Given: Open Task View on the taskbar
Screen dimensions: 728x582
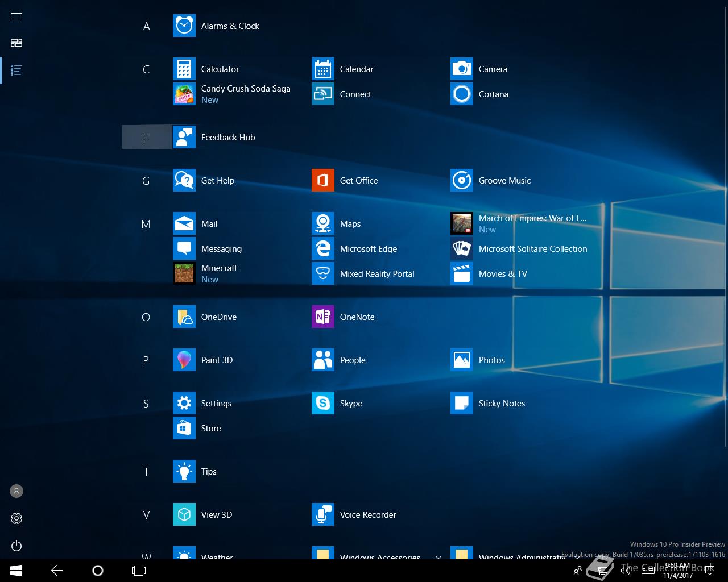Looking at the screenshot, I should pos(139,571).
